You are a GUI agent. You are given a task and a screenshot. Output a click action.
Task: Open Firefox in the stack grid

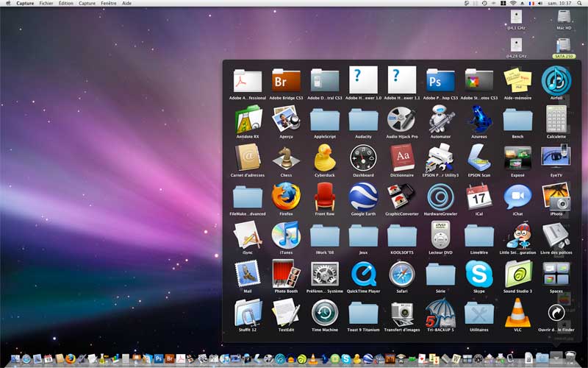coord(286,197)
